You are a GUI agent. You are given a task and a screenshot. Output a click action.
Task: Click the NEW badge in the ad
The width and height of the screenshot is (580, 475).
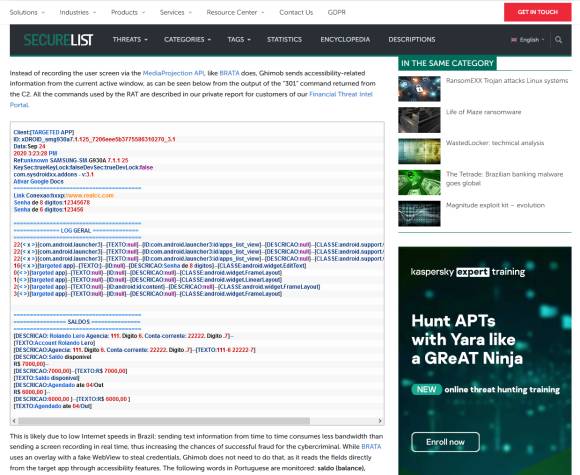tap(426, 389)
